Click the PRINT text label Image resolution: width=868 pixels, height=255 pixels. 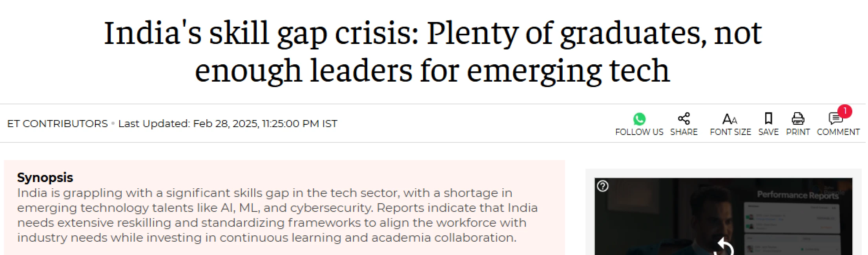[x=798, y=132]
